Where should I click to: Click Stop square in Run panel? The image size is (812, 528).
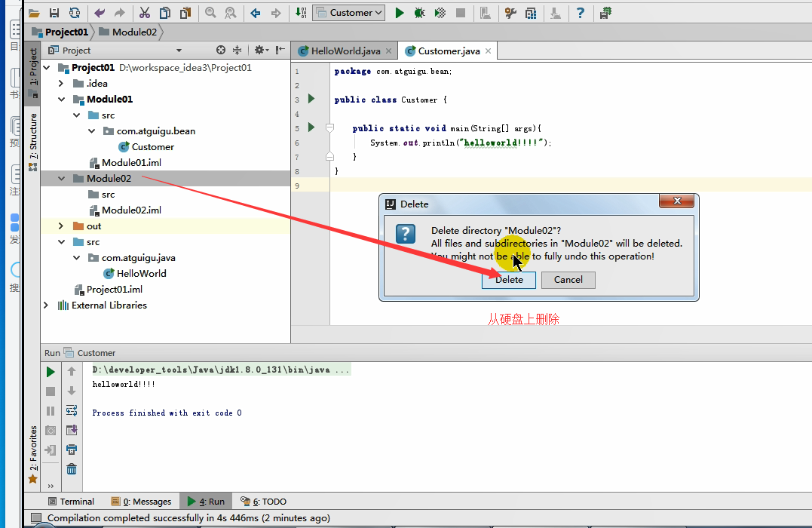point(51,391)
